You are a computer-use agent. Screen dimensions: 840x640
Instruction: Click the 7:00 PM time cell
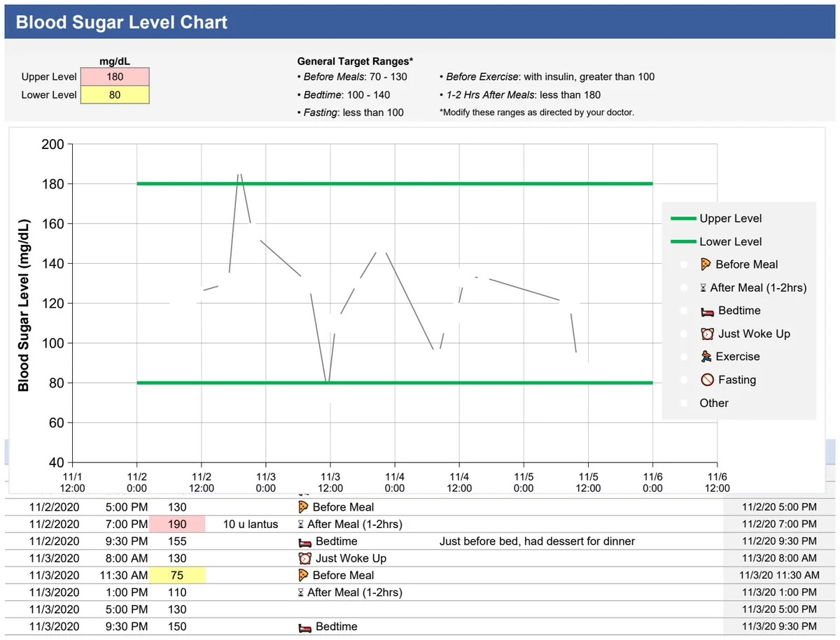(126, 524)
